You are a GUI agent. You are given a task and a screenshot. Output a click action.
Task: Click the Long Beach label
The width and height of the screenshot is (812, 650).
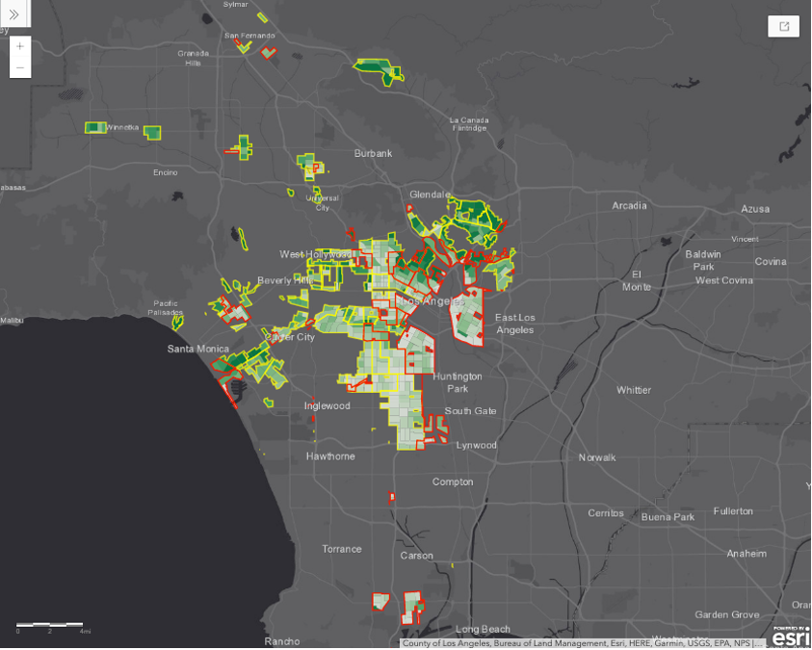(481, 629)
